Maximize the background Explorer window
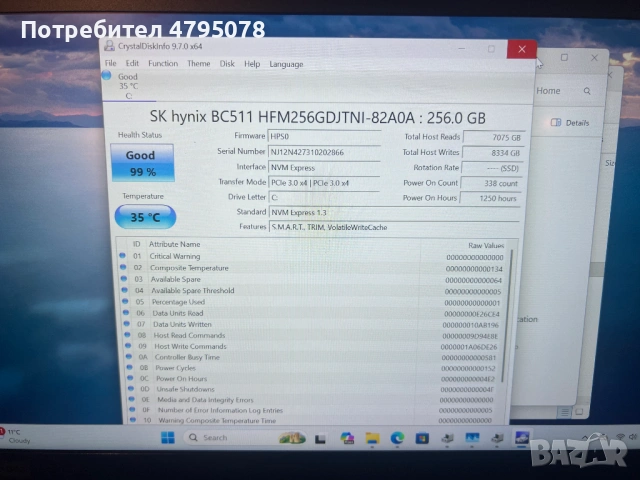This screenshot has height=480, width=640. (564, 58)
